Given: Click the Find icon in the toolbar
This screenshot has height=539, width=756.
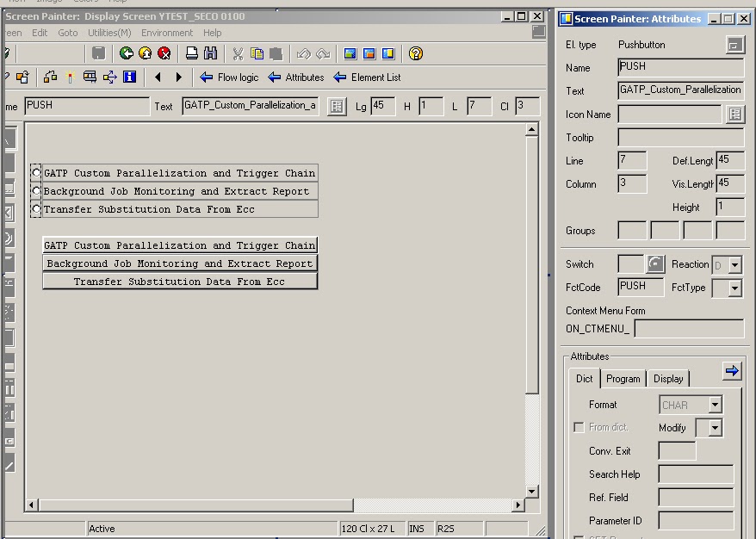Looking at the screenshot, I should (210, 53).
